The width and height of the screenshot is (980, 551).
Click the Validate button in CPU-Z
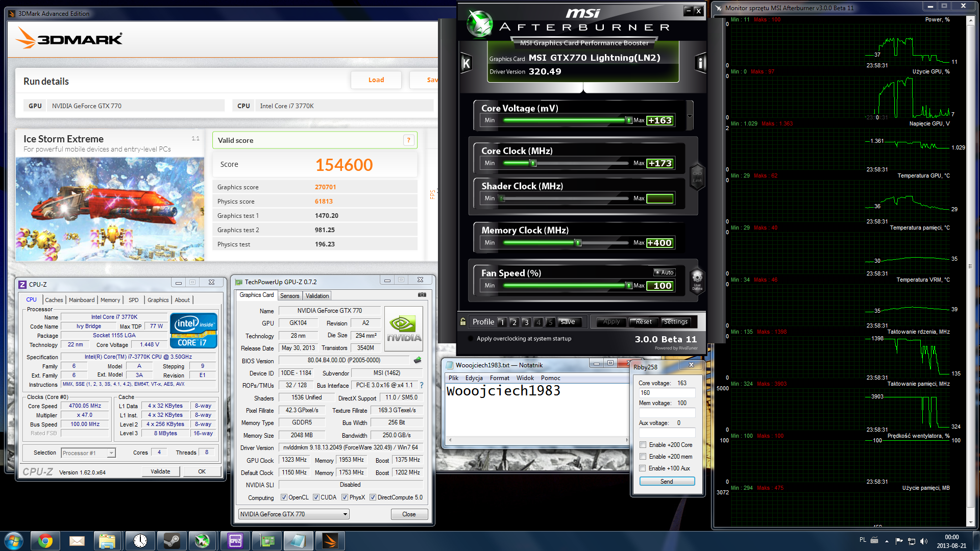(x=160, y=471)
